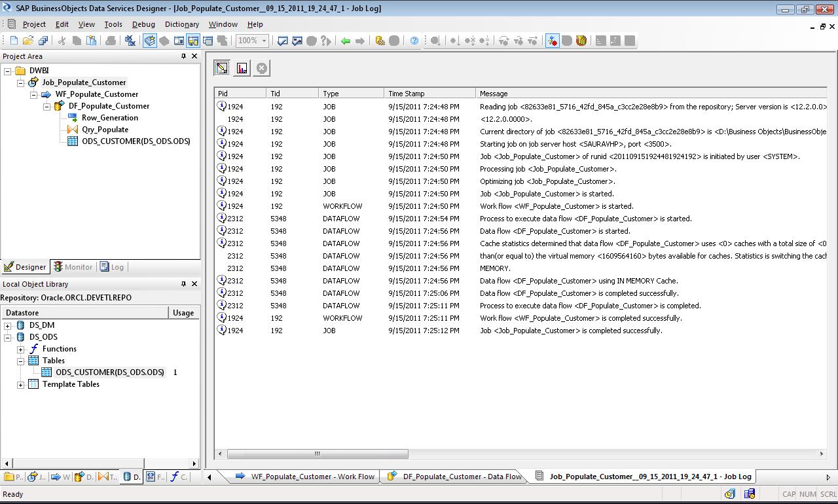This screenshot has height=504, width=838.
Task: Expand the Template Tables node
Action: point(20,384)
